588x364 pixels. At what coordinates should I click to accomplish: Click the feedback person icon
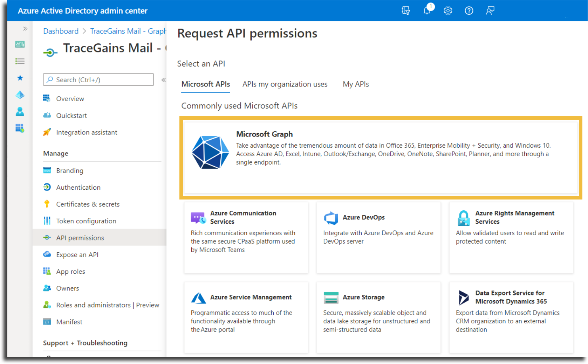[490, 11]
